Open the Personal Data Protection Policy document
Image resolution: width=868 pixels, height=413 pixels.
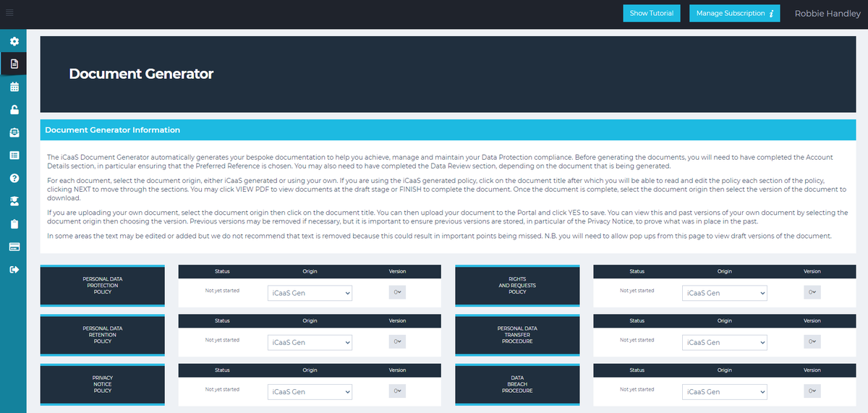[103, 286]
